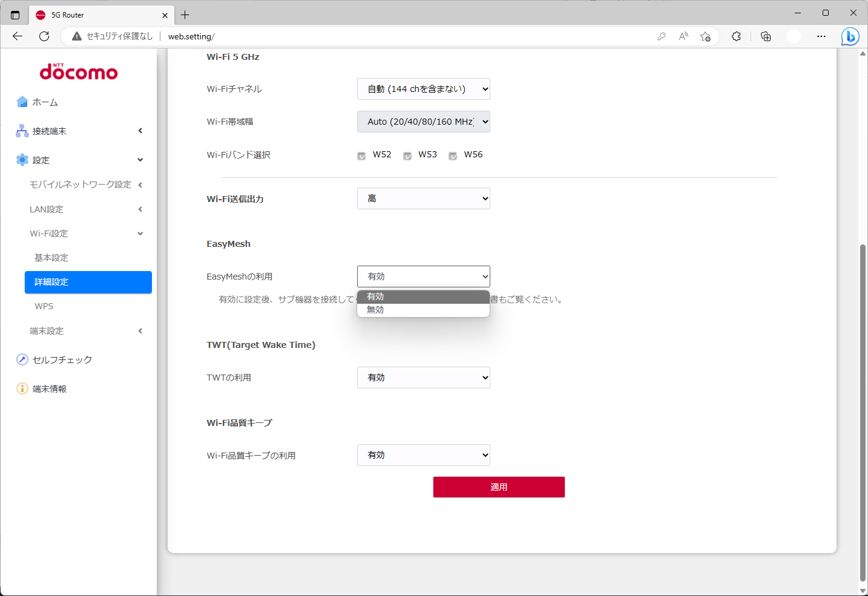Click the self-check wrench icon

click(x=22, y=359)
